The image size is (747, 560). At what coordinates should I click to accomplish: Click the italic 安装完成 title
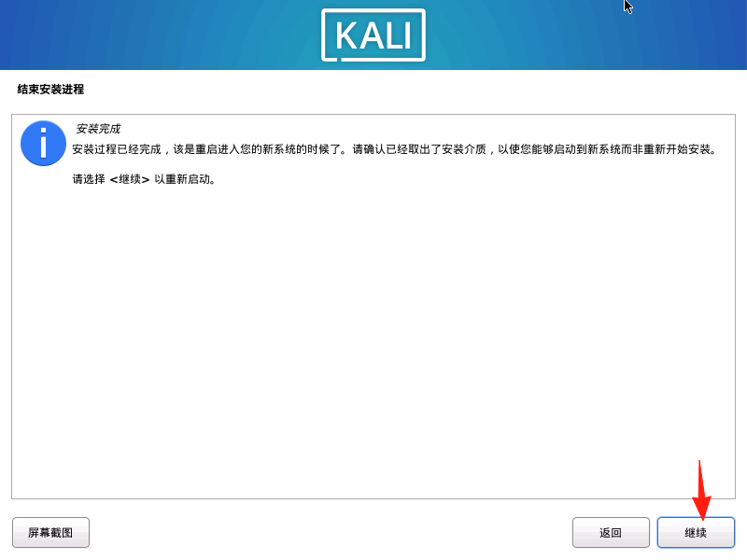coord(98,129)
